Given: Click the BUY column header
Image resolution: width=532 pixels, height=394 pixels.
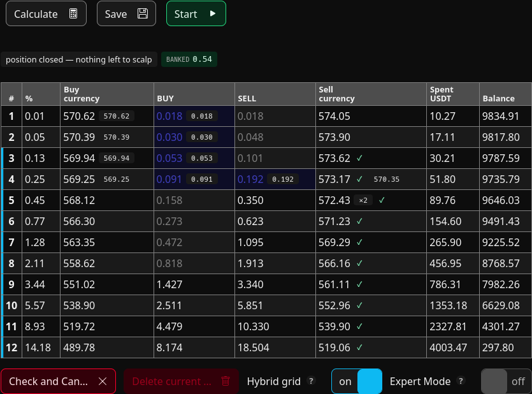Looking at the screenshot, I should click(x=194, y=94).
